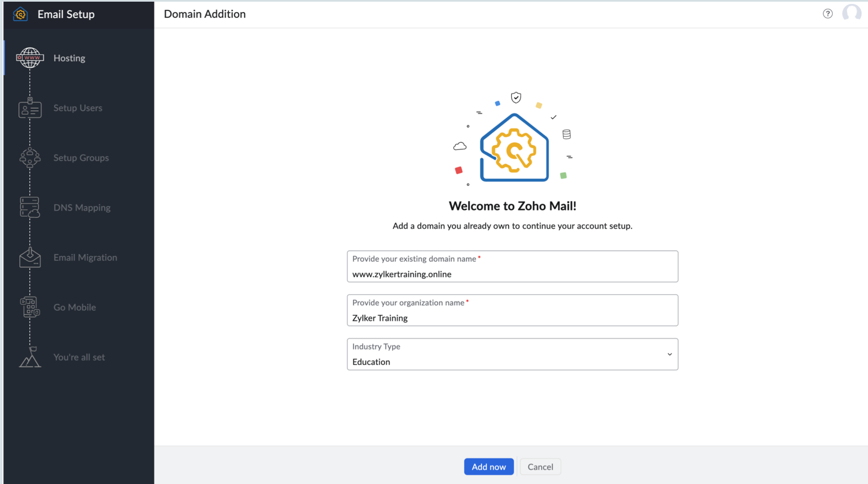Click the Zoho Mail house gear illustration

514,147
